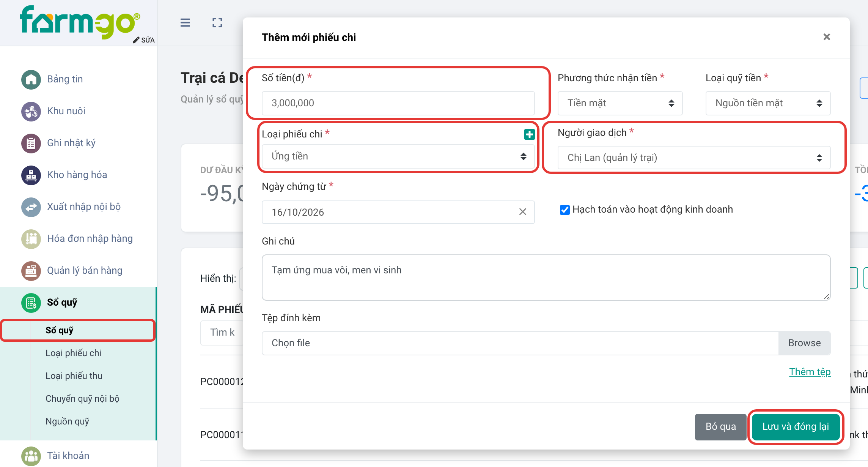
Task: Open the Bảng tin home icon
Action: (31, 79)
